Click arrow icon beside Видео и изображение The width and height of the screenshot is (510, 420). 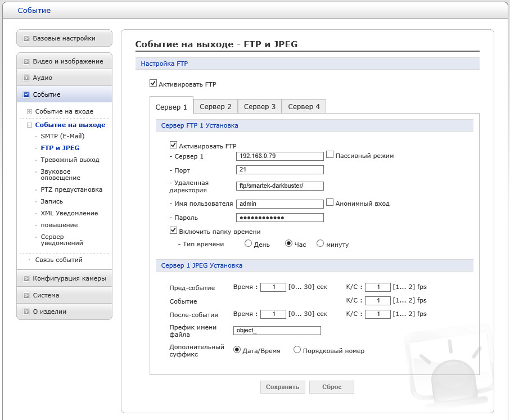26,61
